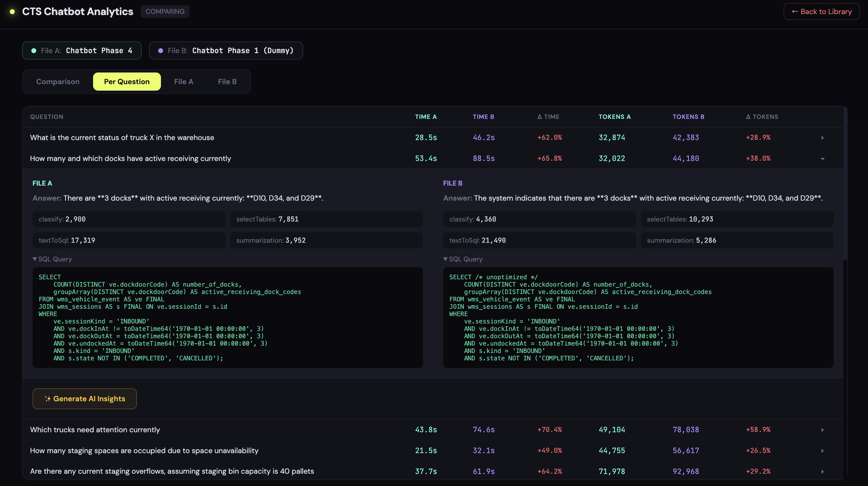Click Generate AI Insights button
Screen dimensions: 868x486
pos(84,399)
